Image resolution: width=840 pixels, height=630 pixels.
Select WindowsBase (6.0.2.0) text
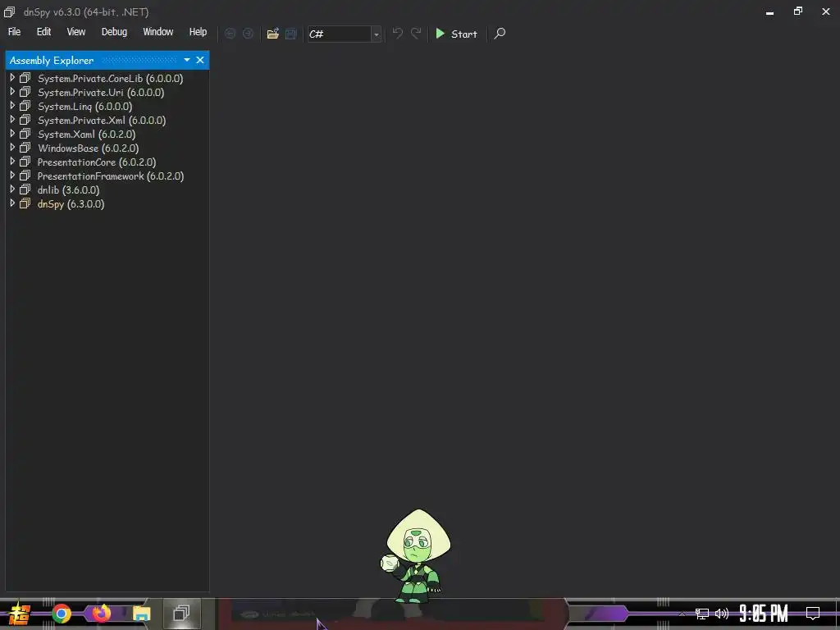(88, 148)
